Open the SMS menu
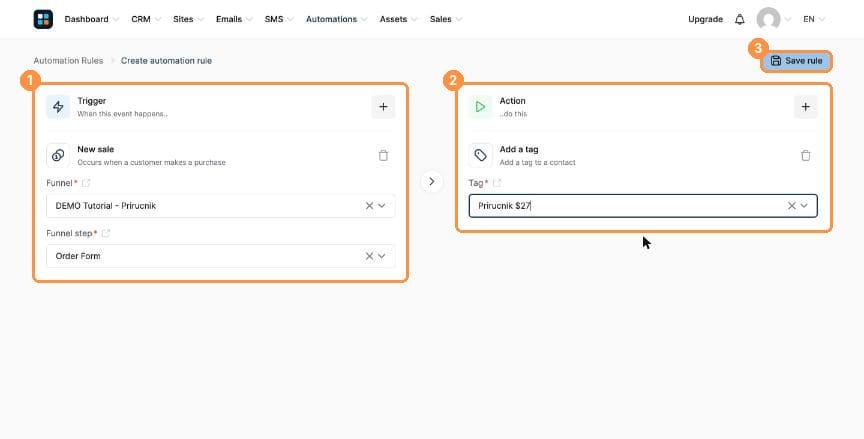Viewport: 864px width, 439px height. 279,19
